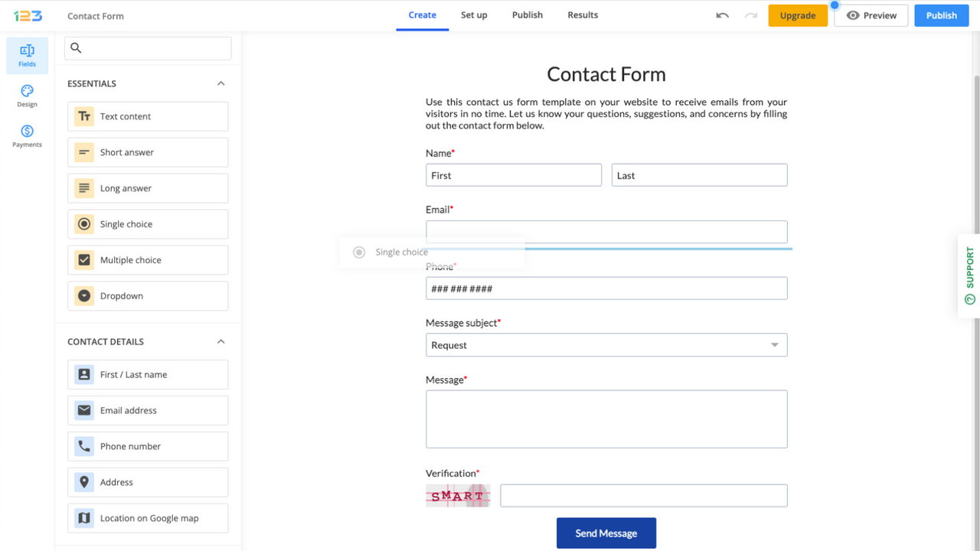Select the Phone number field icon
The width and height of the screenshot is (980, 551).
click(84, 446)
